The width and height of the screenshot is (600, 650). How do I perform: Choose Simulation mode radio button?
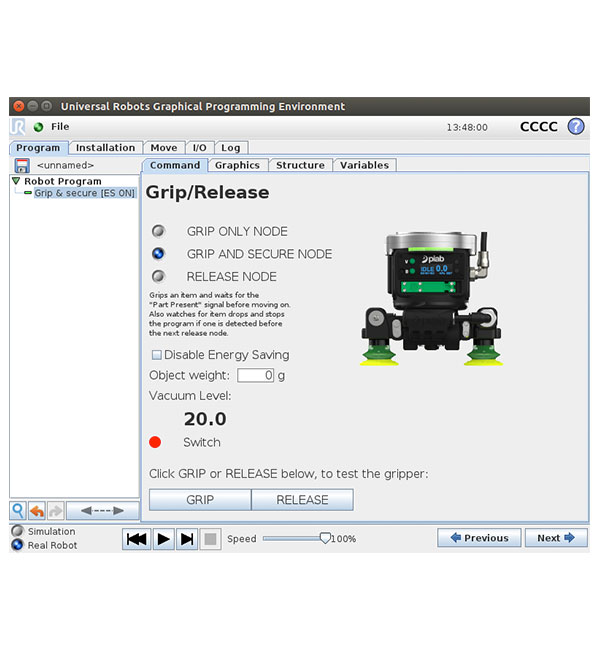[x=17, y=531]
